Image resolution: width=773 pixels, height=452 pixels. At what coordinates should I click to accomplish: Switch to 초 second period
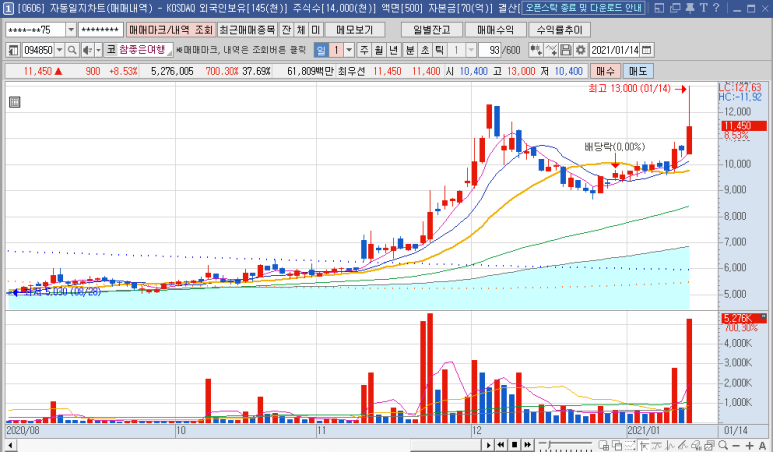click(x=425, y=50)
